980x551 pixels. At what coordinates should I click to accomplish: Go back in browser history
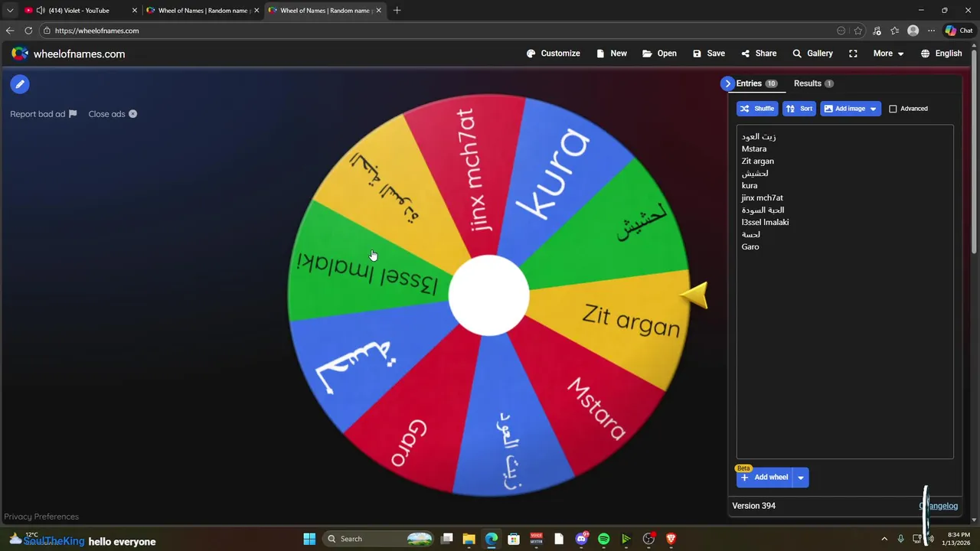coord(10,31)
